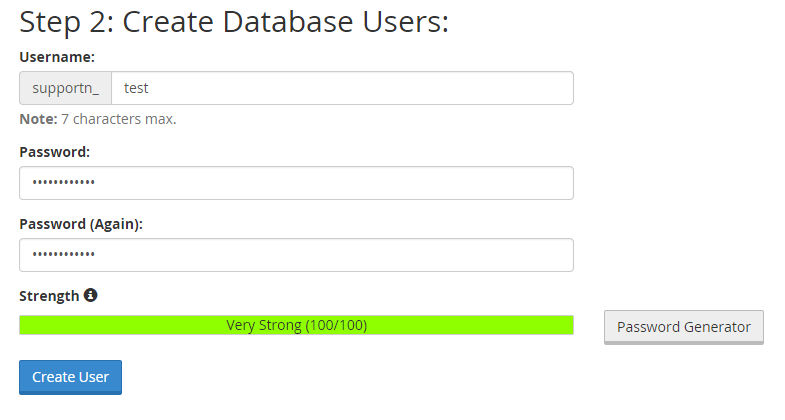Click the masked dots in Password (Again) field
785x420 pixels.
pos(64,254)
